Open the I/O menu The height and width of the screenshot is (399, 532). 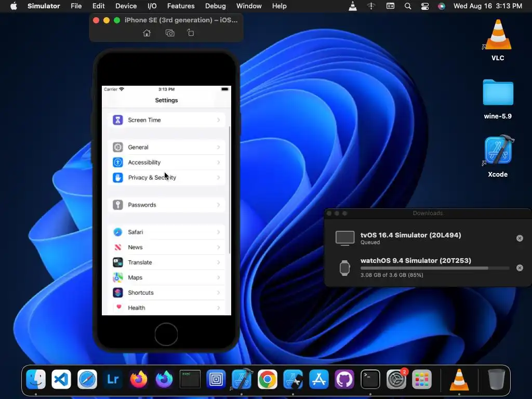(152, 6)
